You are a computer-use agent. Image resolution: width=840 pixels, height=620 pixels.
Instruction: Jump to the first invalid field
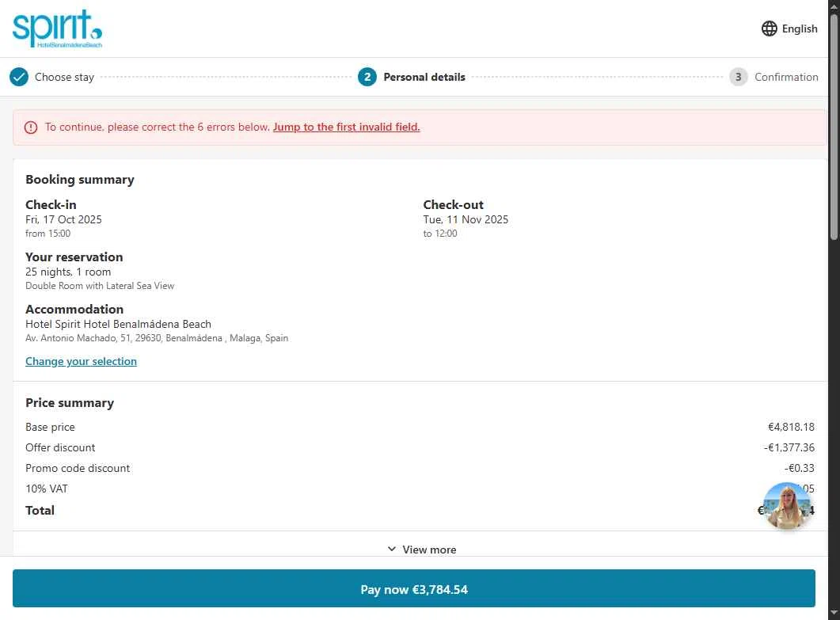click(346, 127)
